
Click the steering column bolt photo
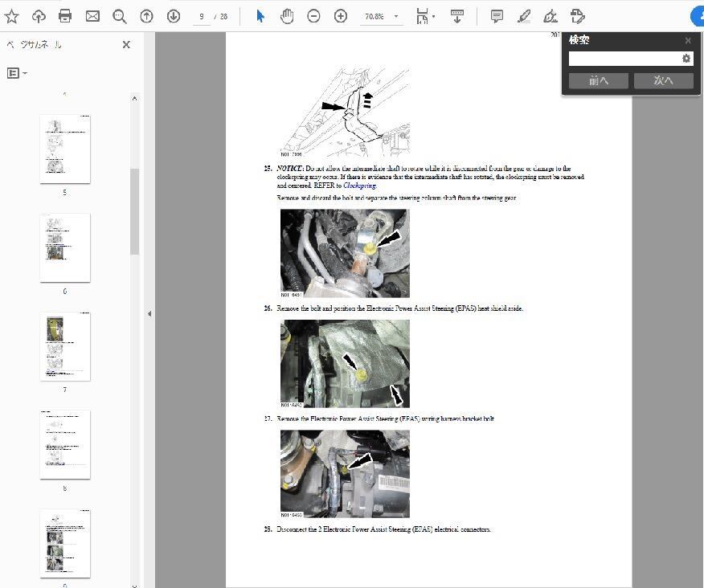pos(345,253)
